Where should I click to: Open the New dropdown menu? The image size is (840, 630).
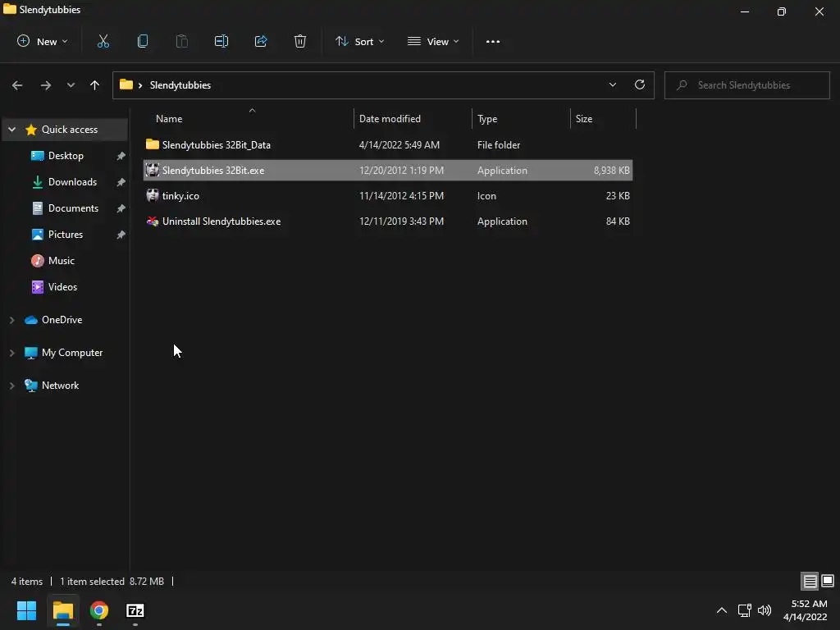point(43,41)
